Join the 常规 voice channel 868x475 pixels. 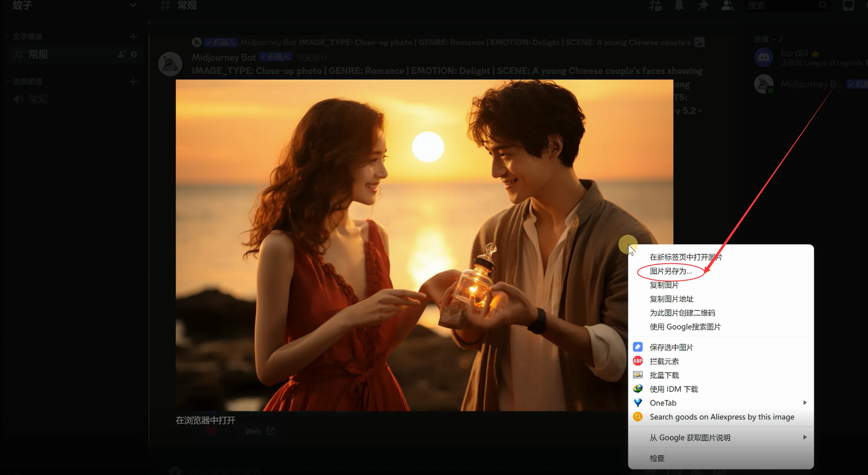tap(38, 99)
